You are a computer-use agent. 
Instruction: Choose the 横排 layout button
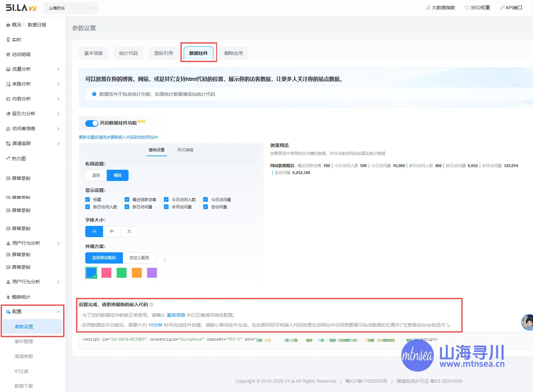click(x=118, y=175)
